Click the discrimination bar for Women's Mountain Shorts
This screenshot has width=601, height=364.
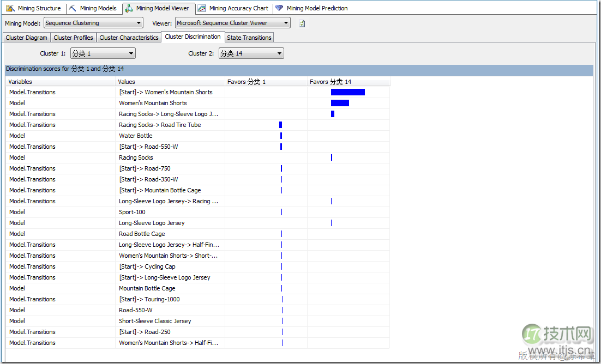pyautogui.click(x=340, y=103)
